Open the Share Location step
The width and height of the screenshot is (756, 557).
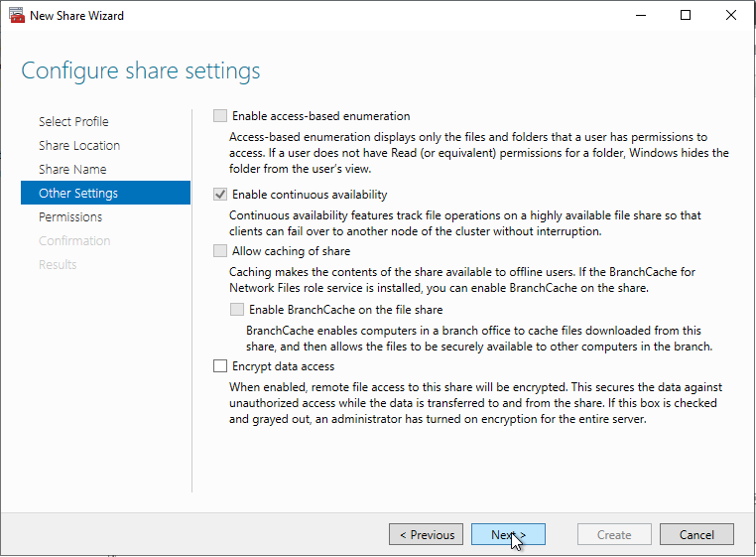pyautogui.click(x=79, y=145)
